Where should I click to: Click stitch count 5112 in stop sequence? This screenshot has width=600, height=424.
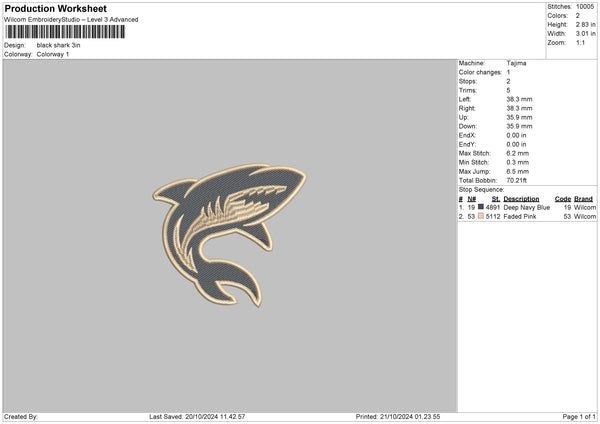coord(493,217)
